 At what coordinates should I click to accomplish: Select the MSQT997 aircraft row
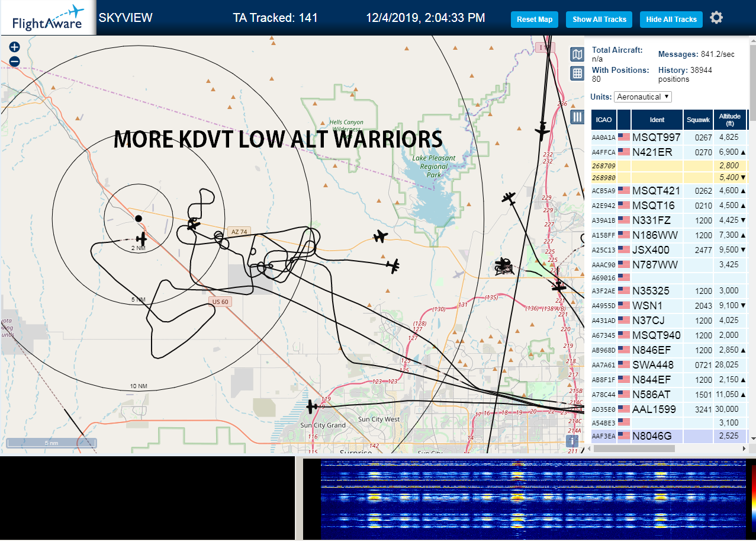click(x=670, y=137)
